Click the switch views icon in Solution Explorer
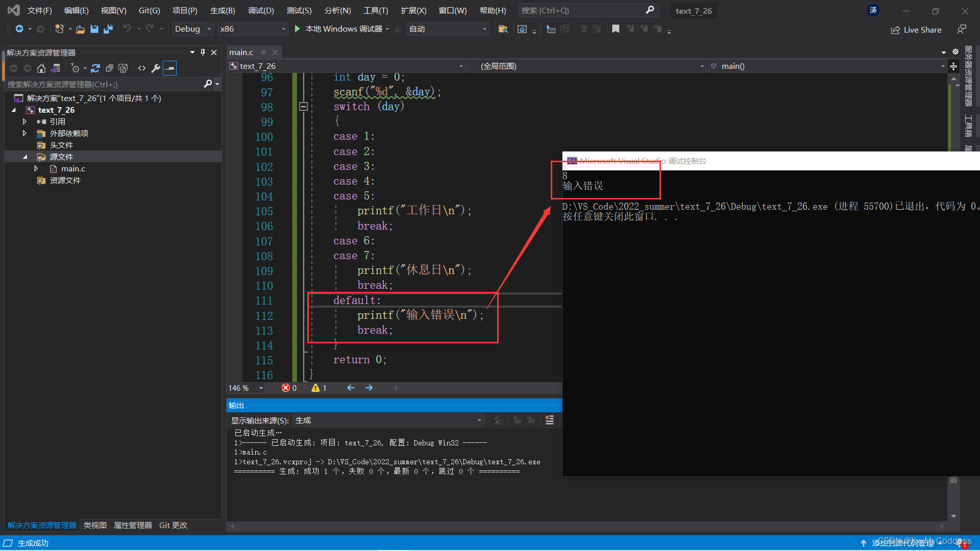The width and height of the screenshot is (980, 551). [56, 68]
